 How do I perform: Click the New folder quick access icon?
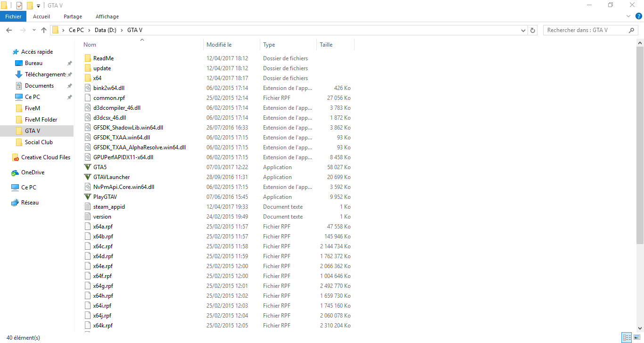tap(30, 6)
